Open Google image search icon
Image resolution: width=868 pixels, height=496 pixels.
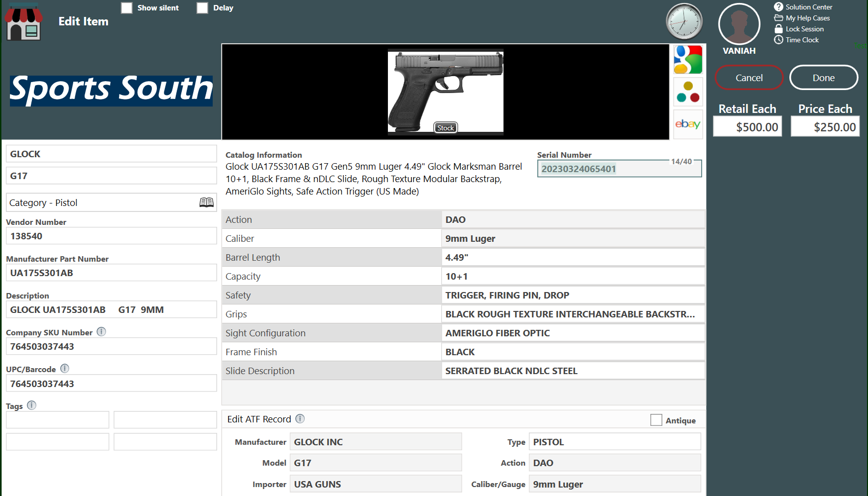(x=688, y=60)
